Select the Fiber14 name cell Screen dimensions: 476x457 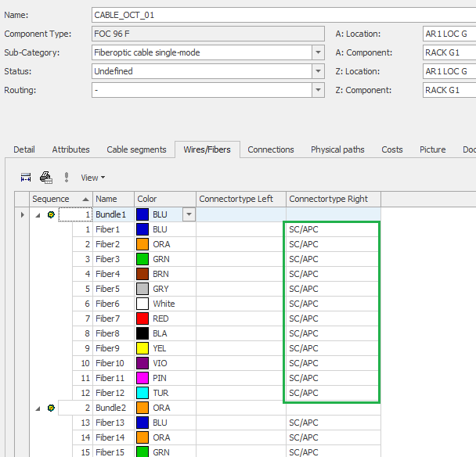(x=114, y=437)
